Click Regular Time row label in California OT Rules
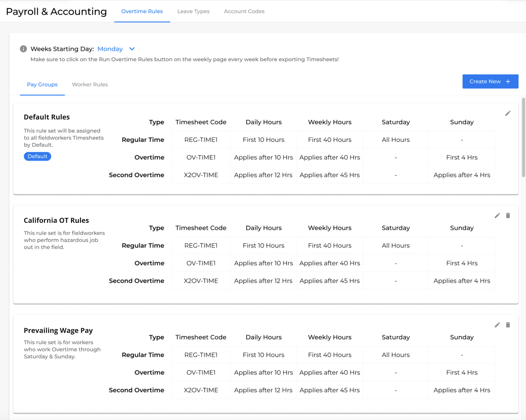The width and height of the screenshot is (526, 420). [x=143, y=246]
